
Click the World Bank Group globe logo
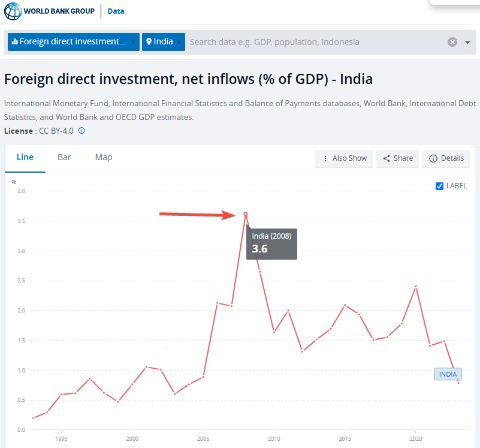tap(12, 11)
